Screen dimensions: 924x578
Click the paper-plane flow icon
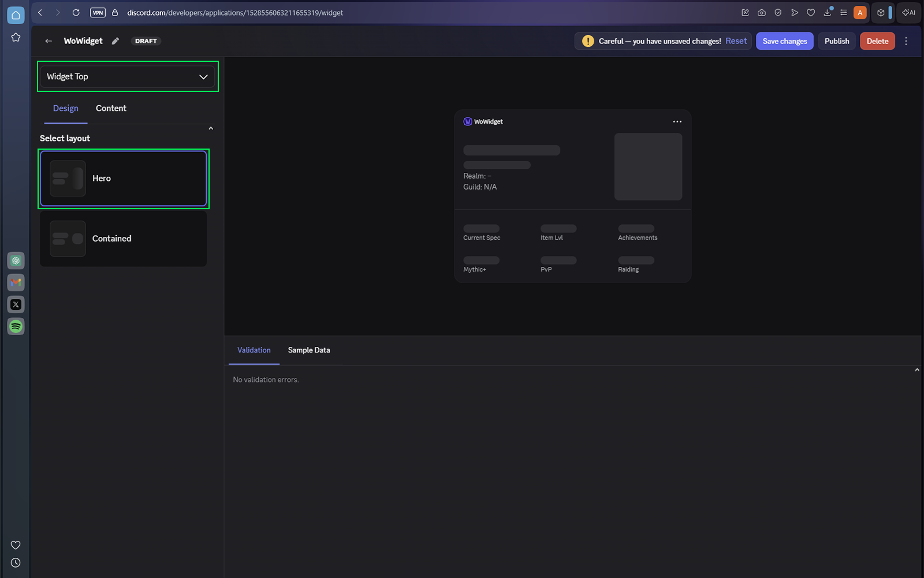795,12
